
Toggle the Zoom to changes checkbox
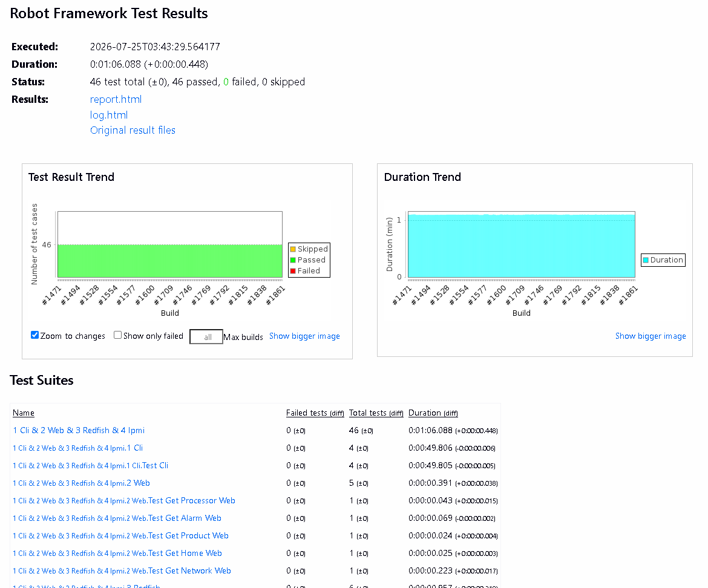pos(34,335)
